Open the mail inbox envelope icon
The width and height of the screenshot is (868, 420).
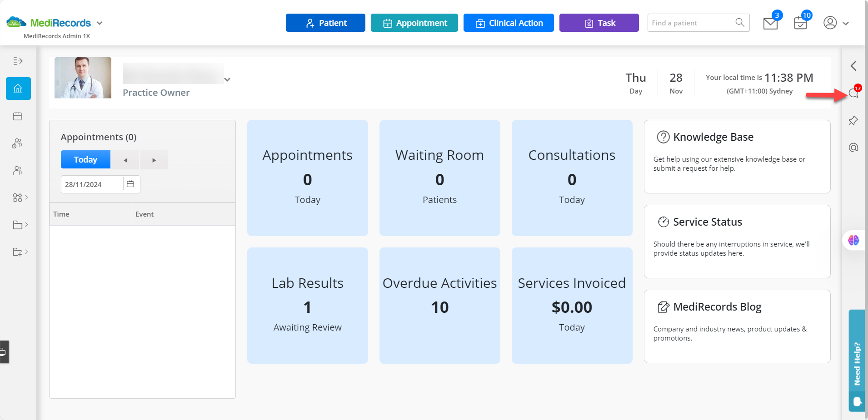[770, 24]
